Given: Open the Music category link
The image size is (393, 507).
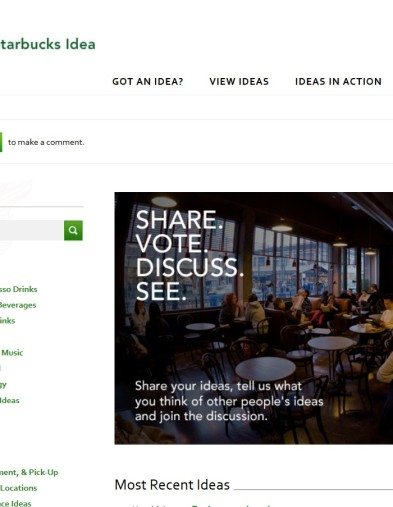Looking at the screenshot, I should (x=12, y=352).
